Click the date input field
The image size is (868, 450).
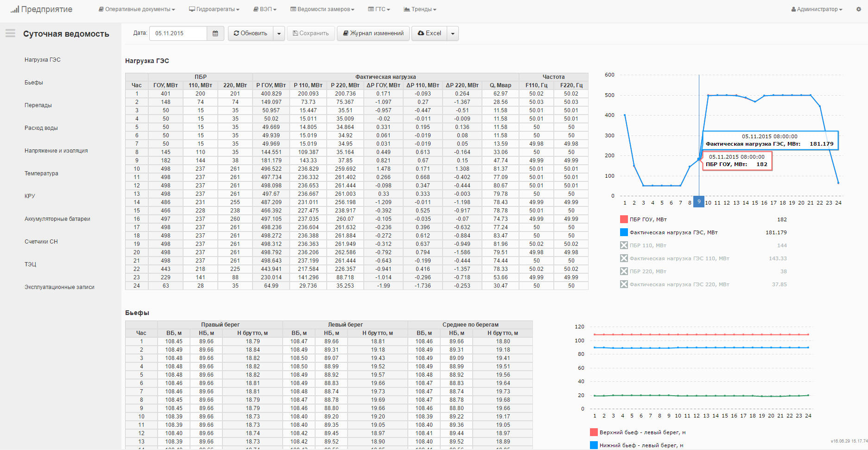click(178, 33)
